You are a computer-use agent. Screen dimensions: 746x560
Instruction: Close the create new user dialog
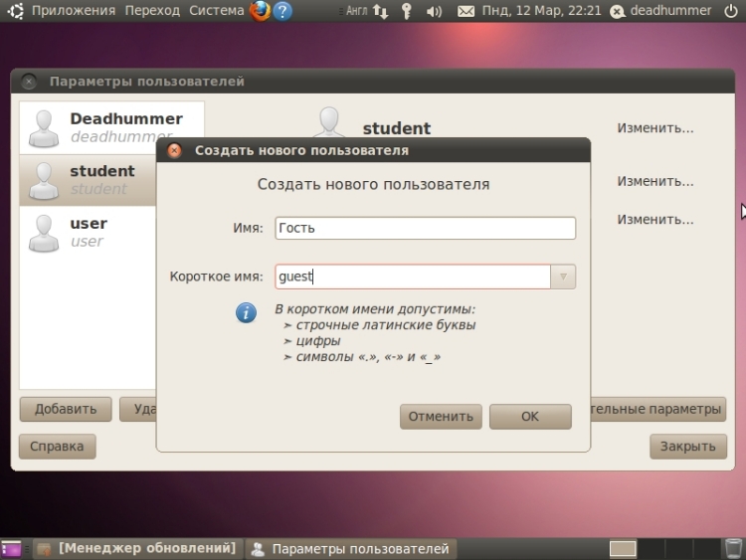174,150
